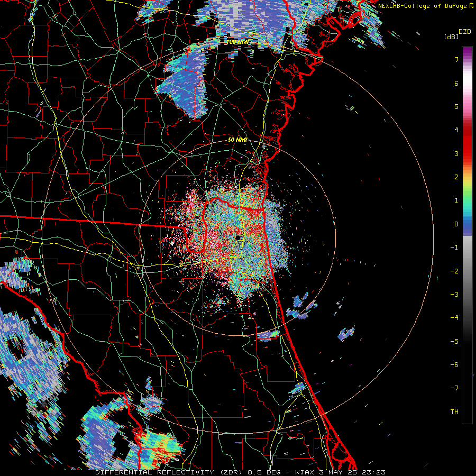Click the -7 value on the color scale
Image resolution: width=476 pixels, height=476 pixels.
coord(454,388)
